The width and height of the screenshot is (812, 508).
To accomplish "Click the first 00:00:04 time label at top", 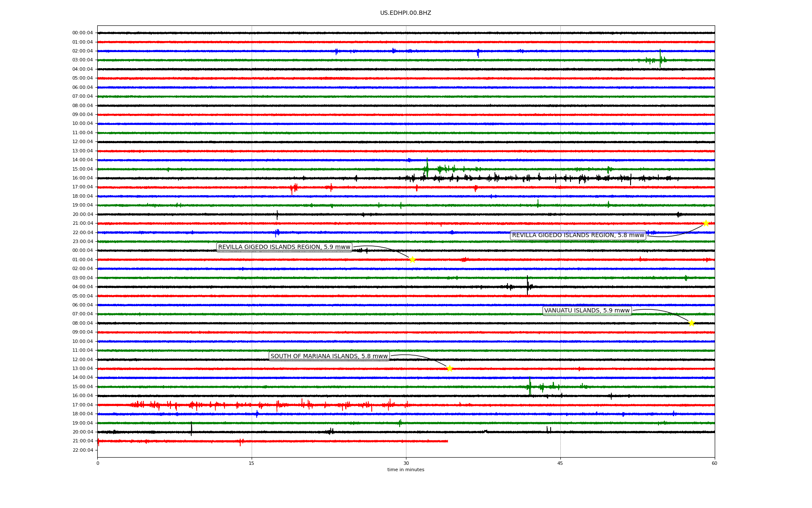I will point(82,33).
